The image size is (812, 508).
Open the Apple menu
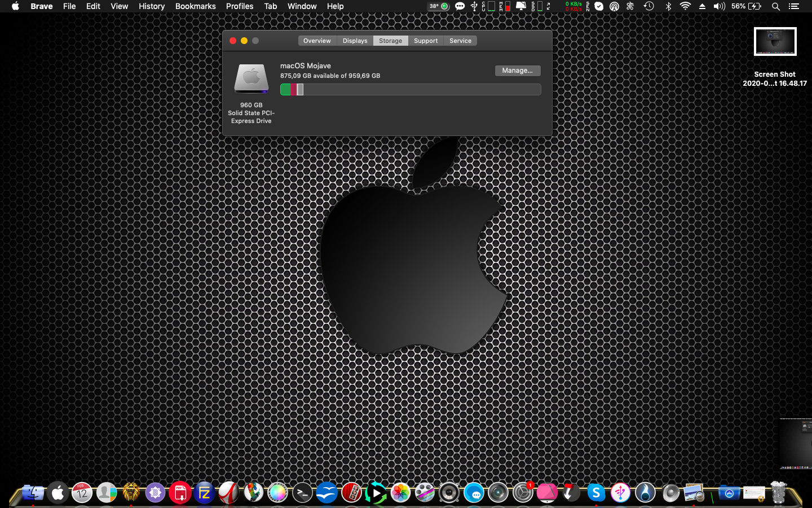[x=15, y=6]
